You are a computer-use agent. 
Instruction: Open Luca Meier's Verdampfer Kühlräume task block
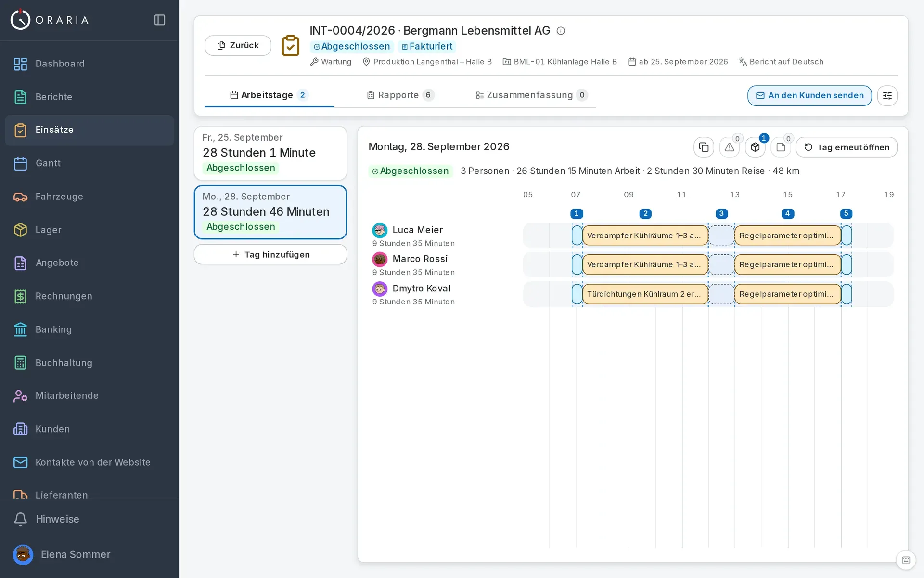click(x=645, y=236)
